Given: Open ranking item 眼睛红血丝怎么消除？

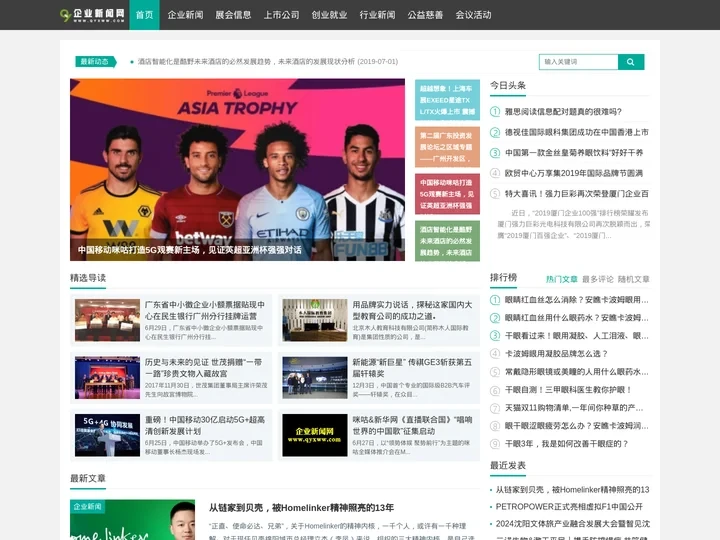Looking at the screenshot, I should coord(577,300).
